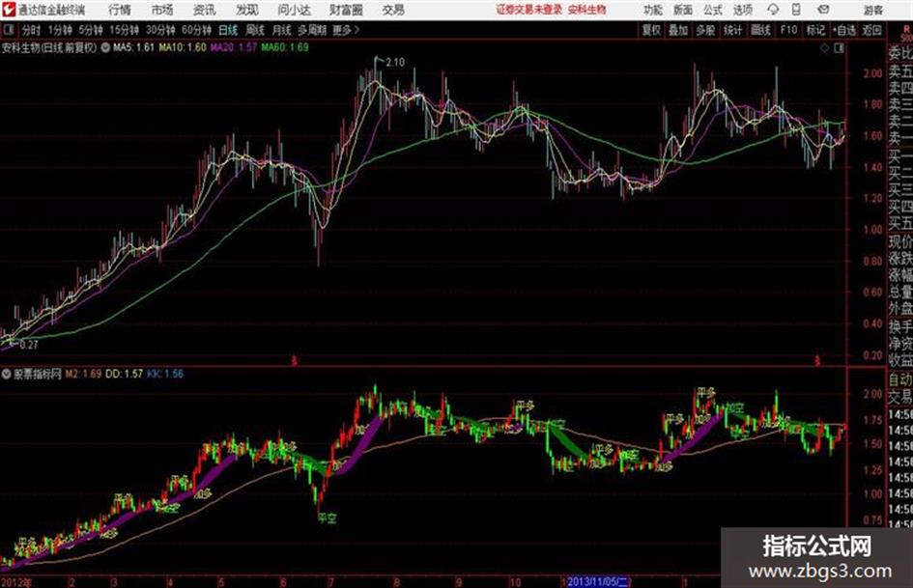Open the 选项 menu

coord(743,10)
